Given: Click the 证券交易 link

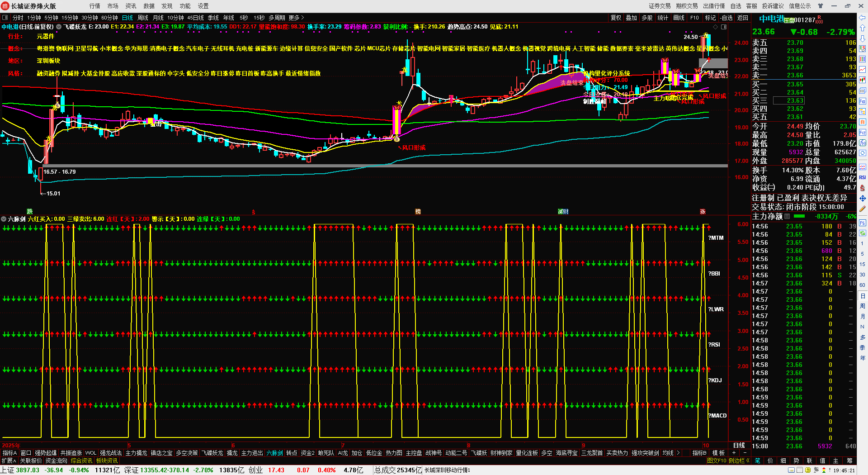Looking at the screenshot, I should coord(660,6).
